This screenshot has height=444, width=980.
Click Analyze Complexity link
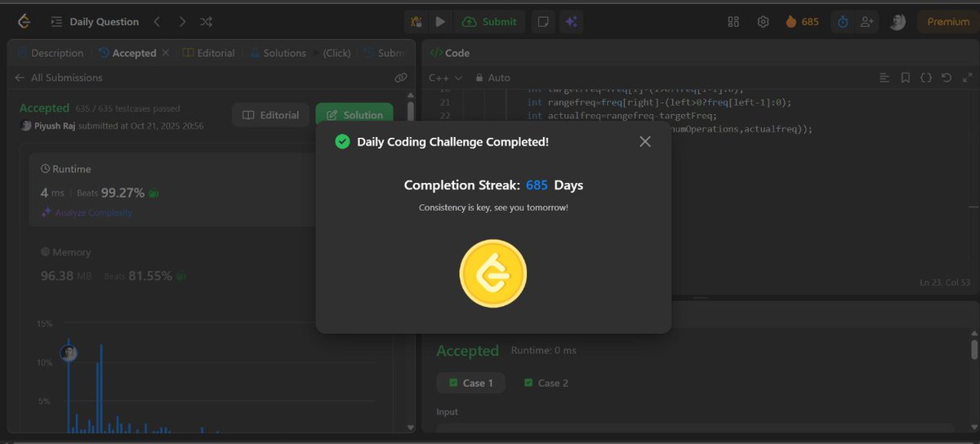tap(87, 212)
